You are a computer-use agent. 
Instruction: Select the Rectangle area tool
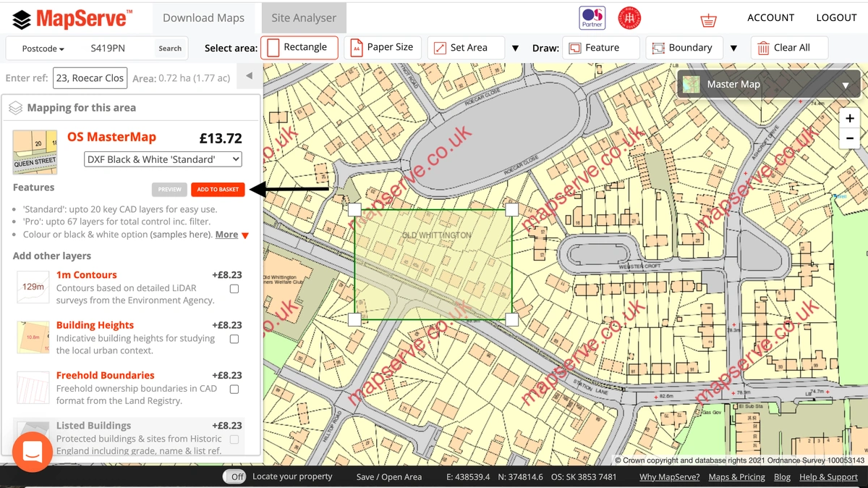point(299,48)
